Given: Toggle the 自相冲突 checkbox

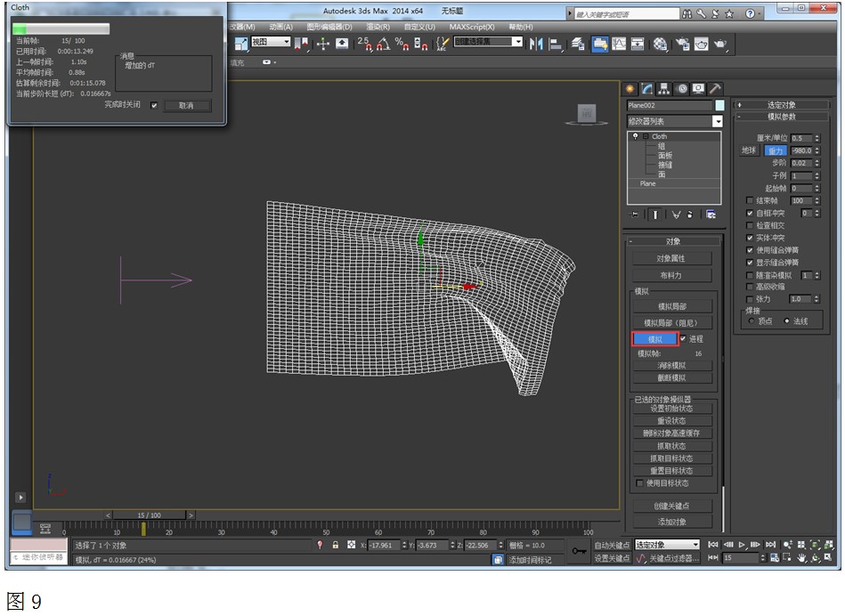Looking at the screenshot, I should 749,213.
